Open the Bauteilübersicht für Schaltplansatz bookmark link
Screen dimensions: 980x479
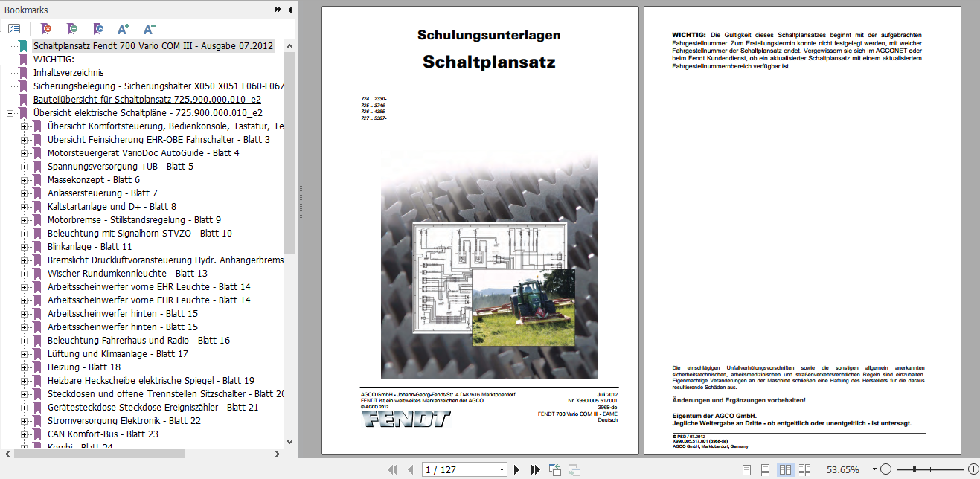147,100
